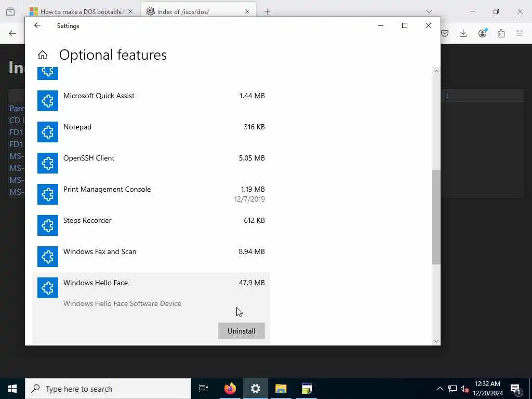532x399 pixels.
Task: Open Firefox account profile icon
Action: (483, 33)
